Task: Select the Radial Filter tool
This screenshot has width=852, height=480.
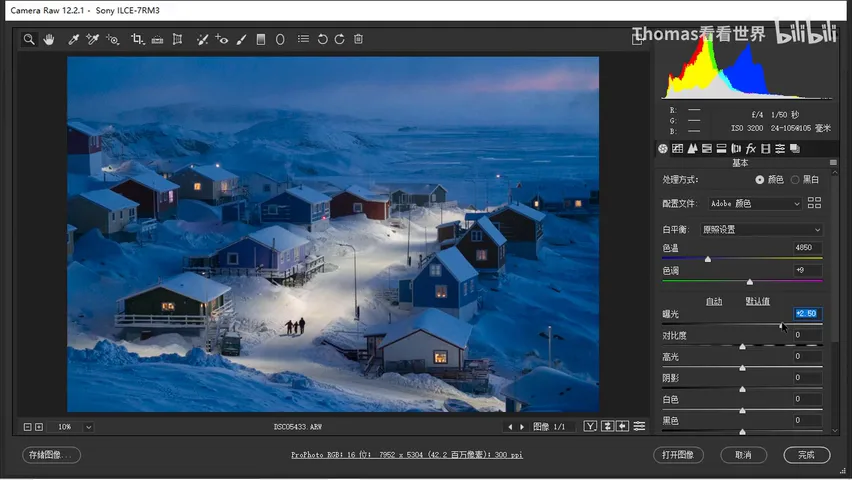Action: [280, 39]
